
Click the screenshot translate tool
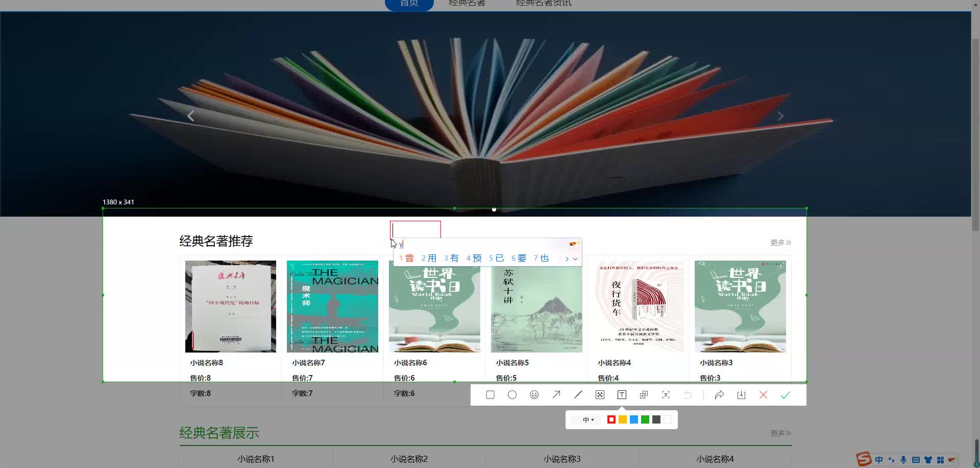pyautogui.click(x=644, y=395)
